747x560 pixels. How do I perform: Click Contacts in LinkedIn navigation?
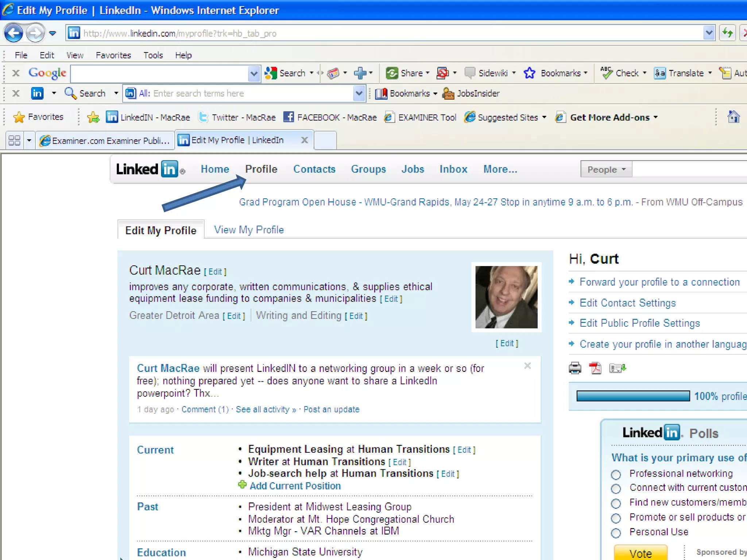(x=314, y=169)
